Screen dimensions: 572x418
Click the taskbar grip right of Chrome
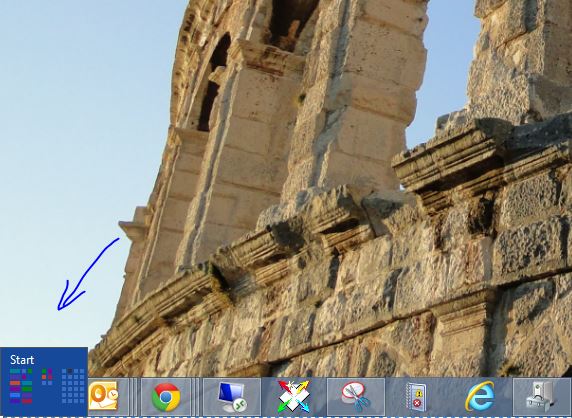(x=196, y=397)
